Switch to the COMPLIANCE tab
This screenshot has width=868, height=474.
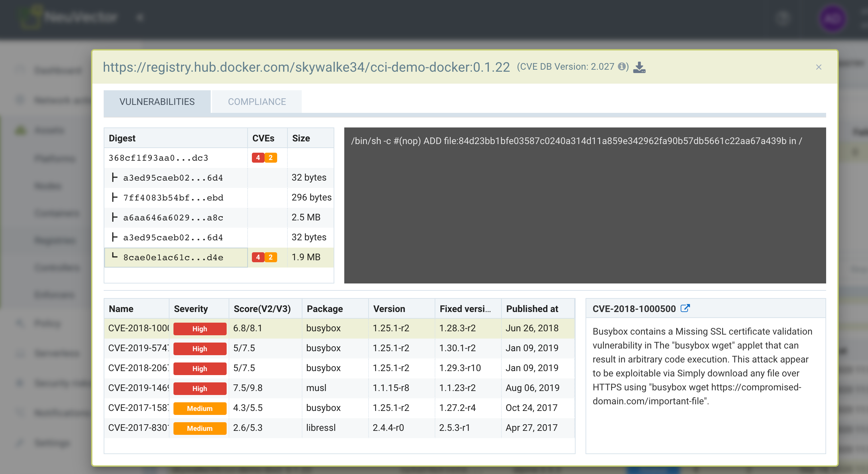click(x=257, y=102)
